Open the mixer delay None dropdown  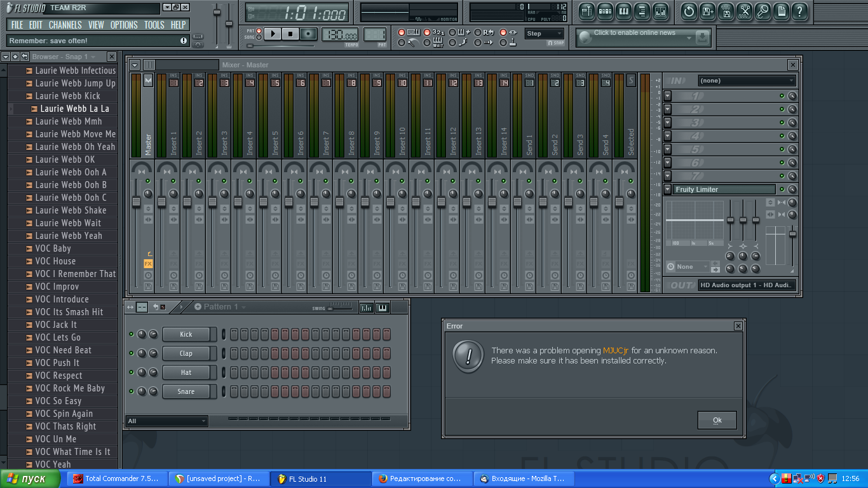(x=688, y=267)
